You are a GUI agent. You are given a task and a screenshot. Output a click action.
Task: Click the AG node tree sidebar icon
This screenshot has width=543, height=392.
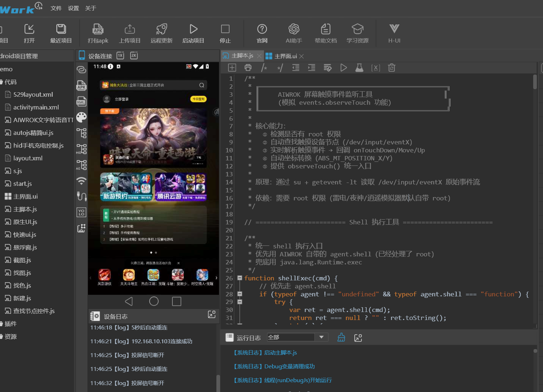point(81,165)
